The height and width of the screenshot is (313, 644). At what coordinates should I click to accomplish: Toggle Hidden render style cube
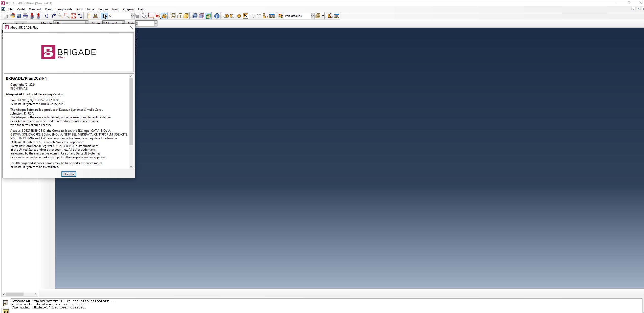(x=180, y=16)
